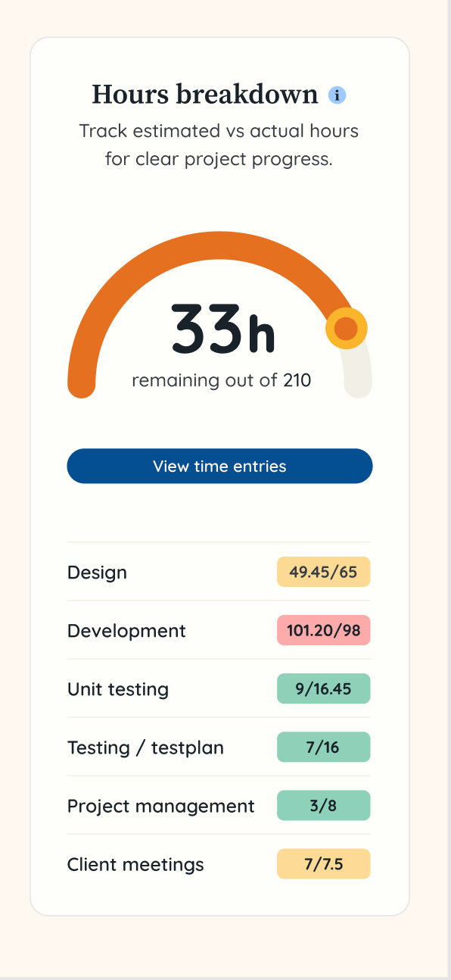Click the 3/8 Project management badge
The height and width of the screenshot is (980, 451).
click(x=323, y=805)
